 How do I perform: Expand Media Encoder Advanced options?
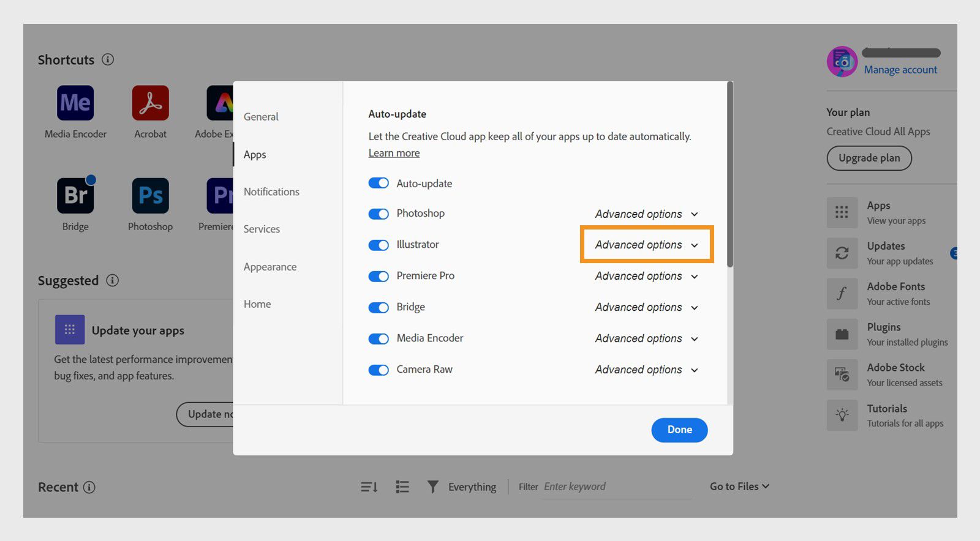pos(646,338)
